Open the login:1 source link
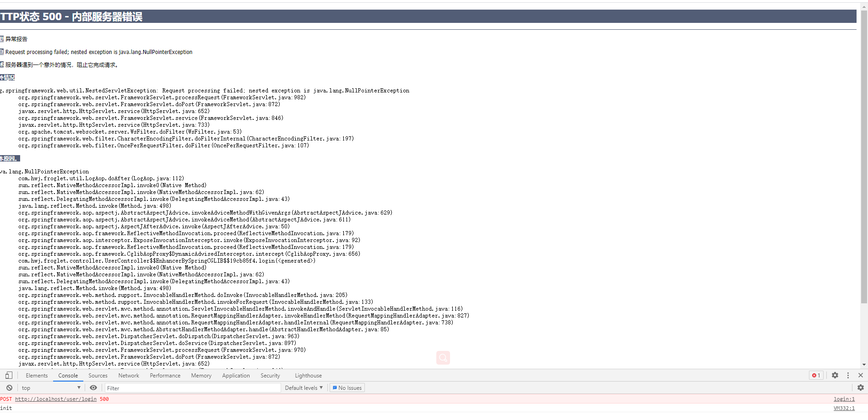Screen dimensions: 868x420 coord(844,399)
